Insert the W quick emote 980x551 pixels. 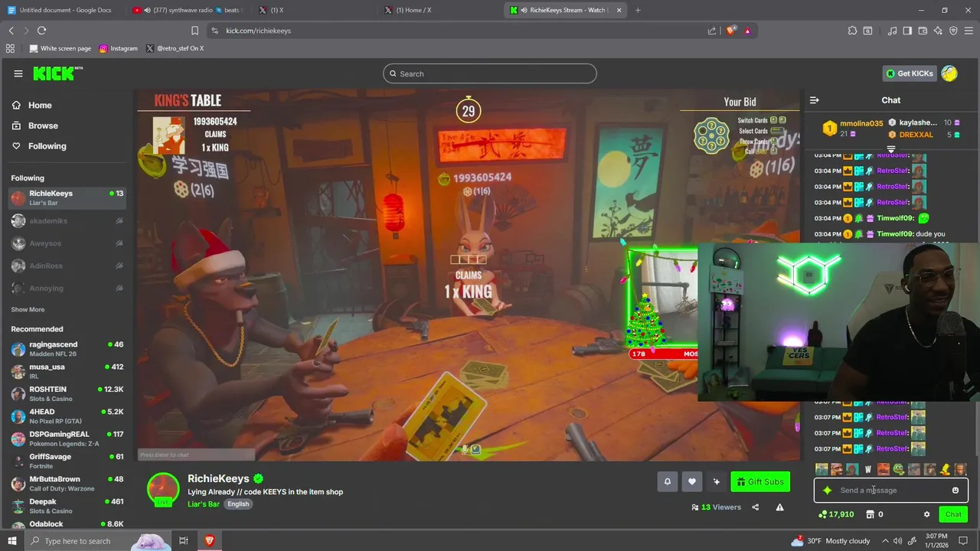click(x=867, y=469)
